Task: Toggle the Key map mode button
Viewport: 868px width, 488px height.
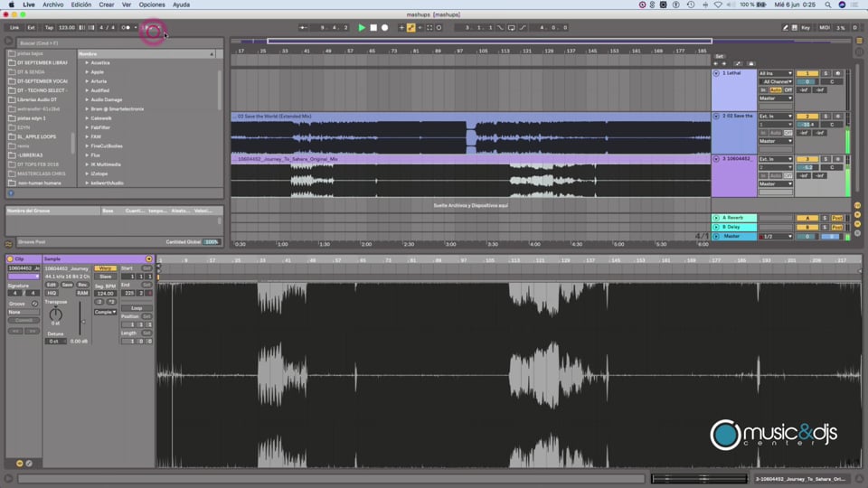Action: [806, 28]
